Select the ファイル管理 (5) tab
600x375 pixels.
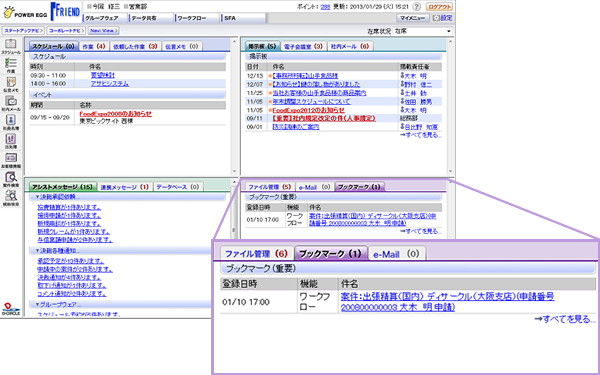[270, 187]
